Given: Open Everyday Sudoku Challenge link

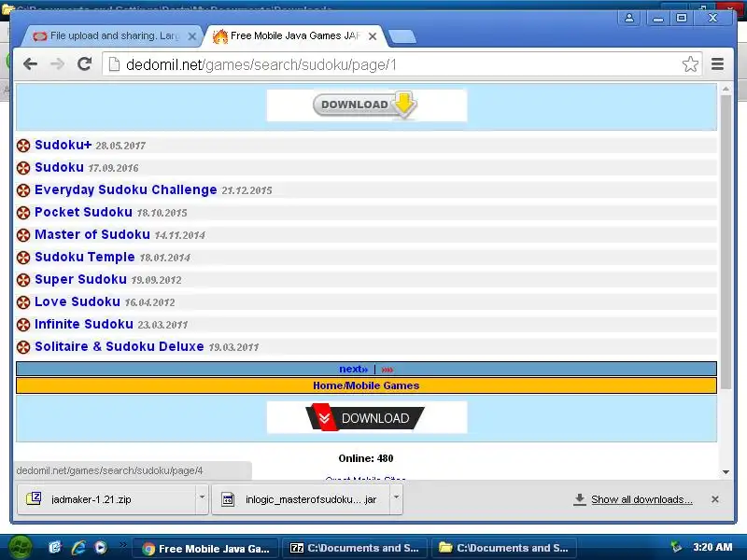Looking at the screenshot, I should (126, 189).
